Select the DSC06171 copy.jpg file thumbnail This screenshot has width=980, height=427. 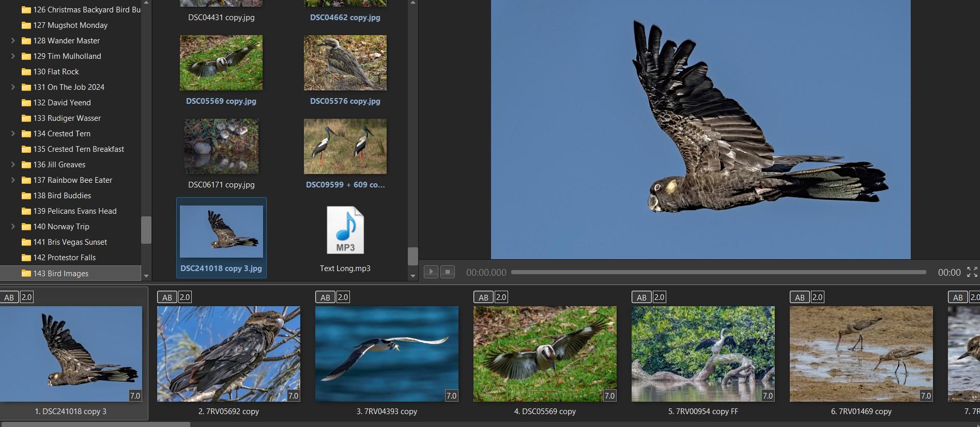[221, 146]
